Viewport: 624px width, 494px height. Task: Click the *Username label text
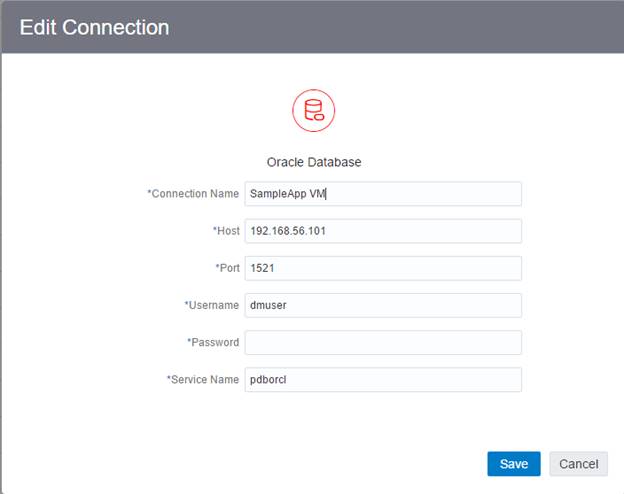click(x=211, y=305)
